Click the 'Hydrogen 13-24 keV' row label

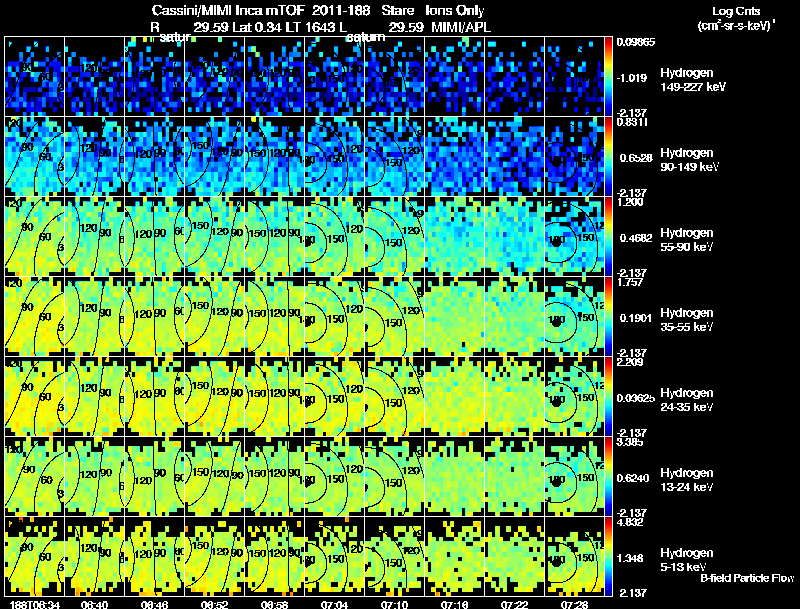click(x=687, y=480)
